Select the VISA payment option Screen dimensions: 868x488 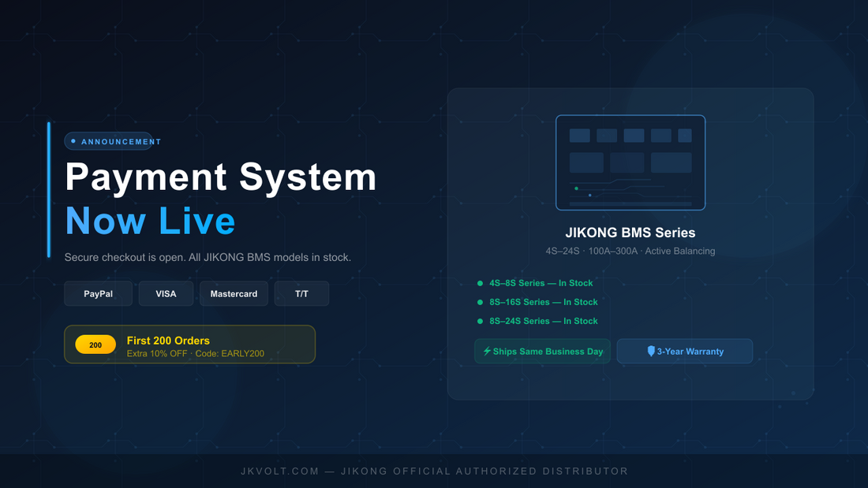(x=166, y=293)
